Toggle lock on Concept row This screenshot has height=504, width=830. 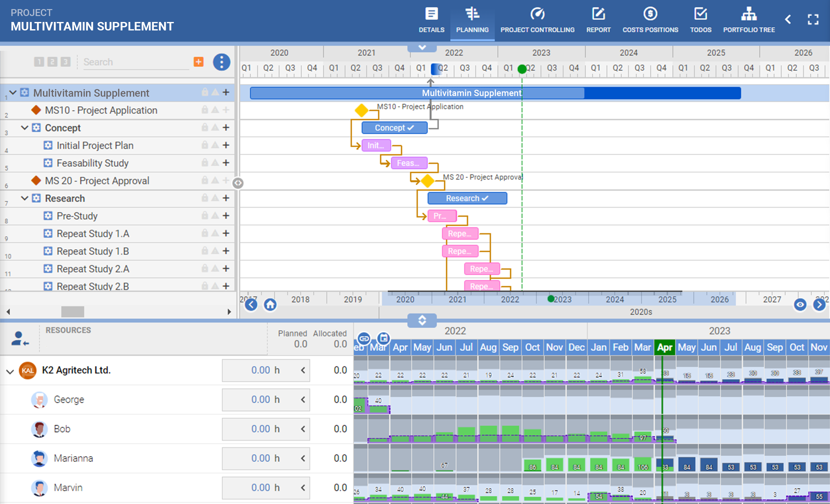coord(204,128)
